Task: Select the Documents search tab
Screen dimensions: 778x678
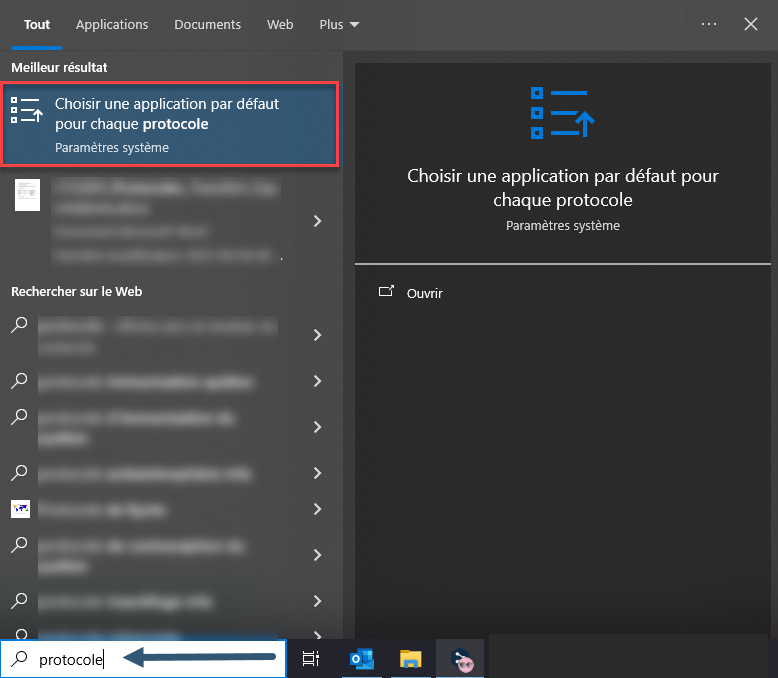Action: [x=207, y=24]
